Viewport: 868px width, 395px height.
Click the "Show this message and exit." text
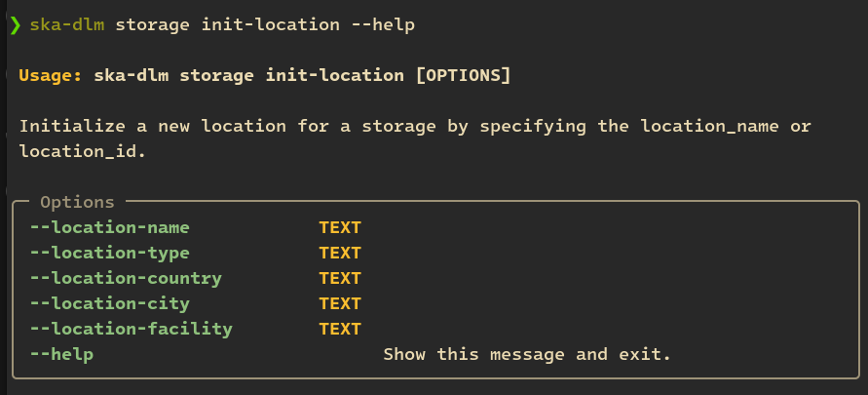click(x=527, y=355)
